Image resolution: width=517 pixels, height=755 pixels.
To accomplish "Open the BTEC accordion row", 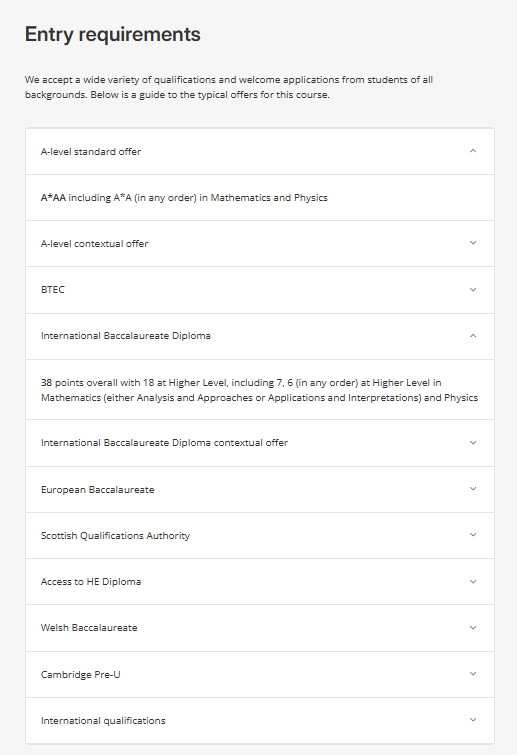I will tap(260, 290).
